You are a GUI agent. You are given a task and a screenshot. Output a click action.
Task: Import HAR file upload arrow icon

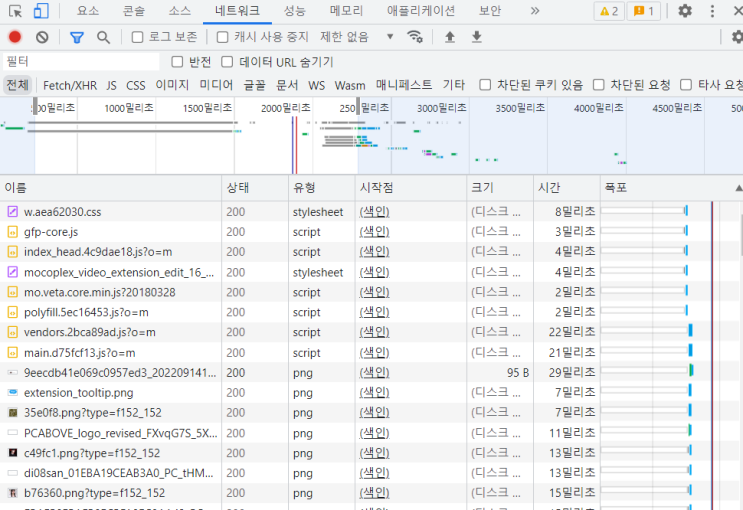pos(450,37)
